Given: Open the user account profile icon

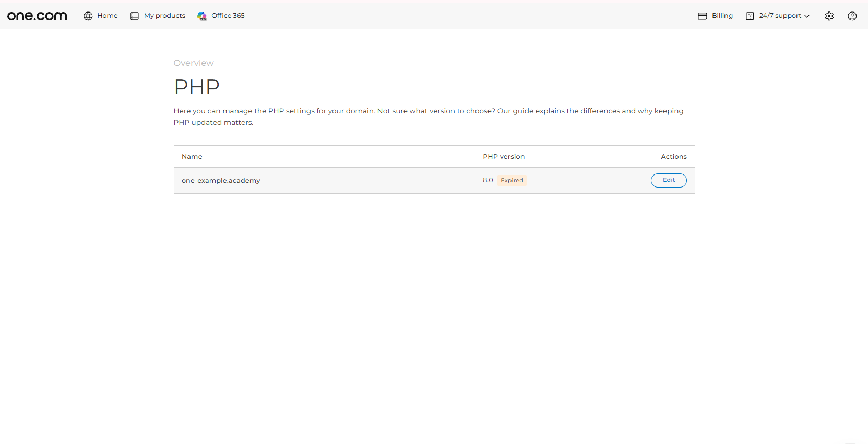Looking at the screenshot, I should [852, 16].
